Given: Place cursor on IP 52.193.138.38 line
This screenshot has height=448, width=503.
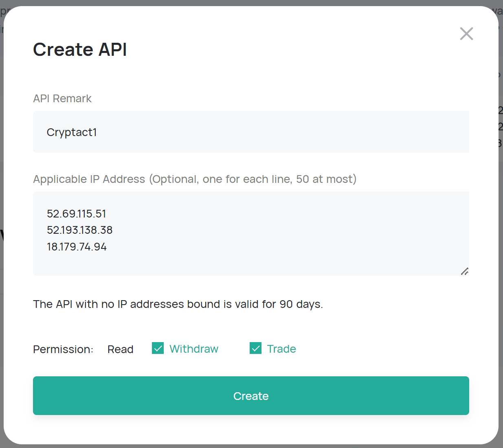Looking at the screenshot, I should (80, 230).
